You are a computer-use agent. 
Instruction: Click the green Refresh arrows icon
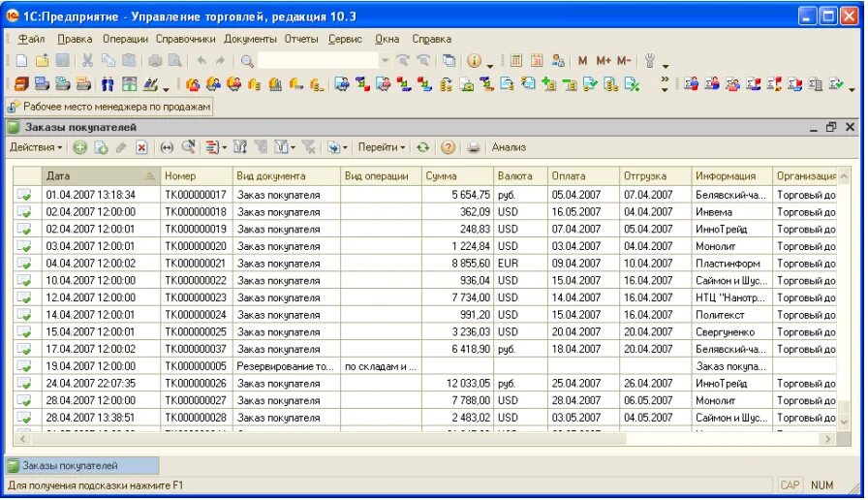point(423,147)
